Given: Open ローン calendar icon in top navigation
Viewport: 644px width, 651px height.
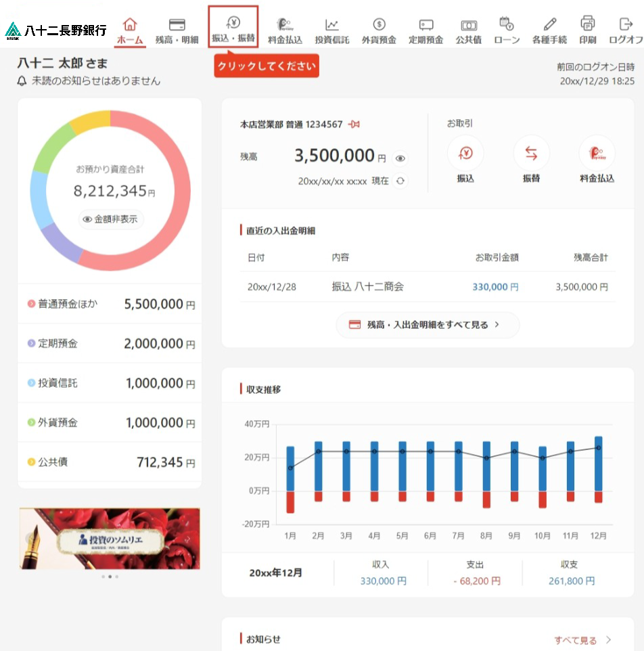Looking at the screenshot, I should pos(506,24).
